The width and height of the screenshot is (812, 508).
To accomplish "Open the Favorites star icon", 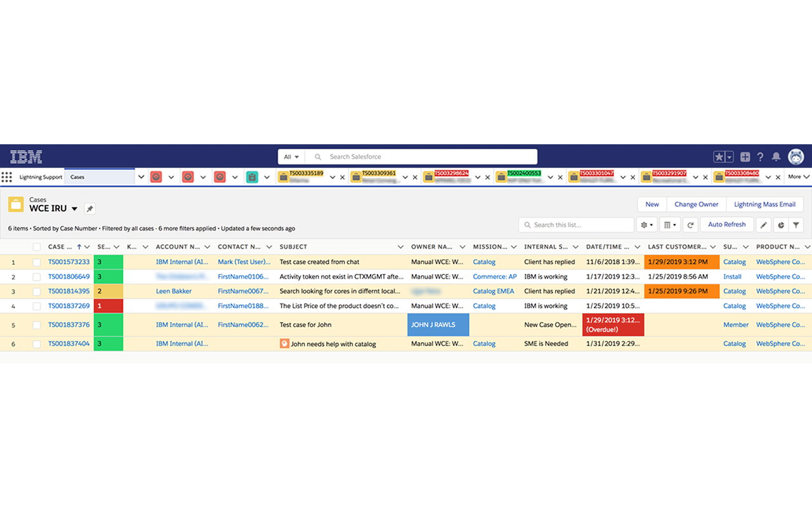I will coord(719,157).
